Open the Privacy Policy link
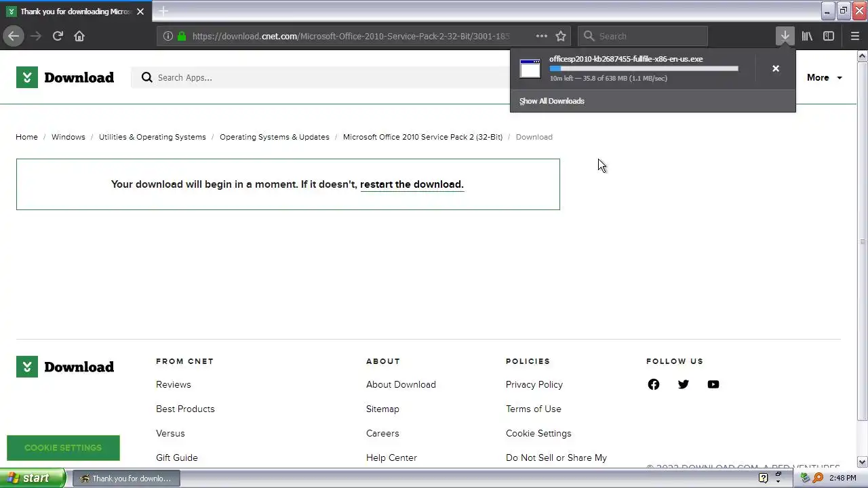The width and height of the screenshot is (868, 488). (534, 384)
